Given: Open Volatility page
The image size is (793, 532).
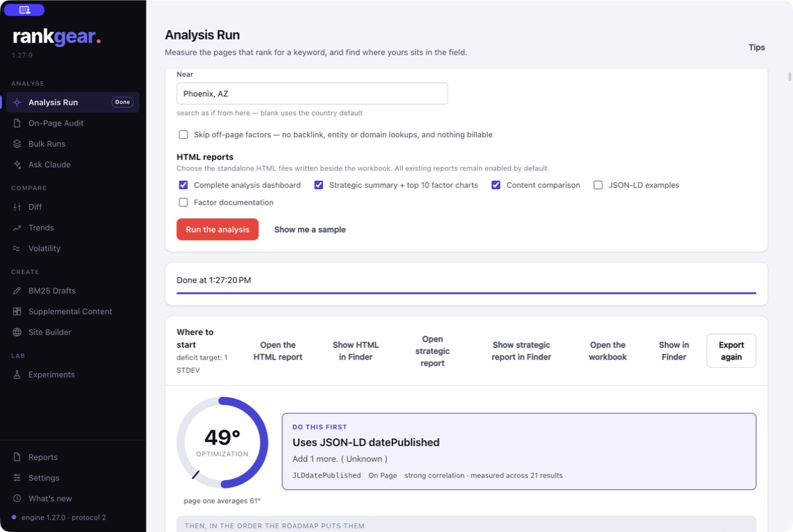Looking at the screenshot, I should click(x=73, y=248).
